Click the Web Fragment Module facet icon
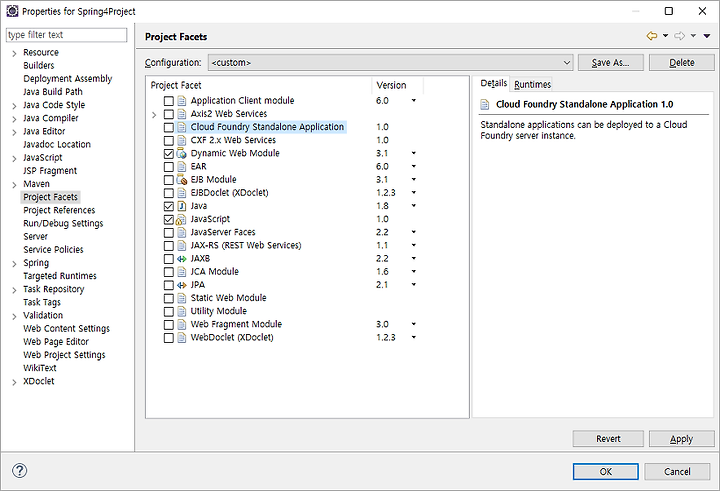Image resolution: width=720 pixels, height=491 pixels. [182, 324]
